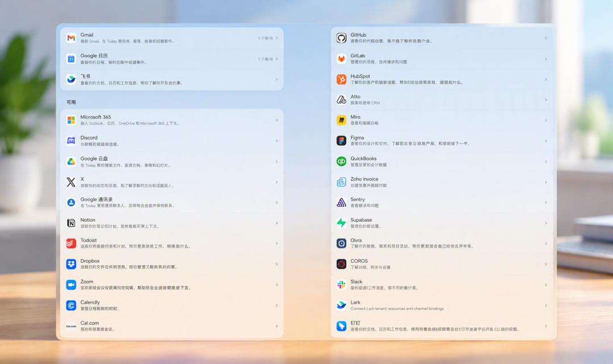
Task: Expand the Microsoft 365 row chevron
Action: point(277,120)
